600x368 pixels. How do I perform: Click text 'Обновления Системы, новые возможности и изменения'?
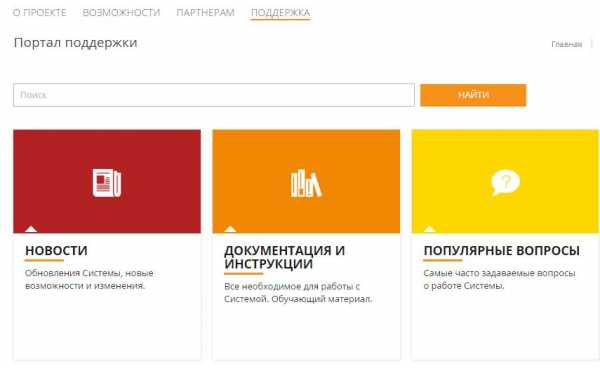pos(89,279)
